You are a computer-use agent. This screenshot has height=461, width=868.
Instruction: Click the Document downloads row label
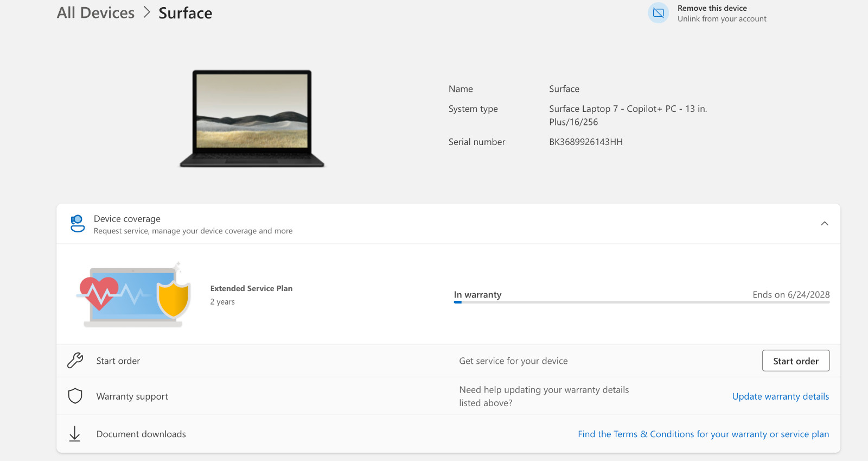pyautogui.click(x=141, y=434)
